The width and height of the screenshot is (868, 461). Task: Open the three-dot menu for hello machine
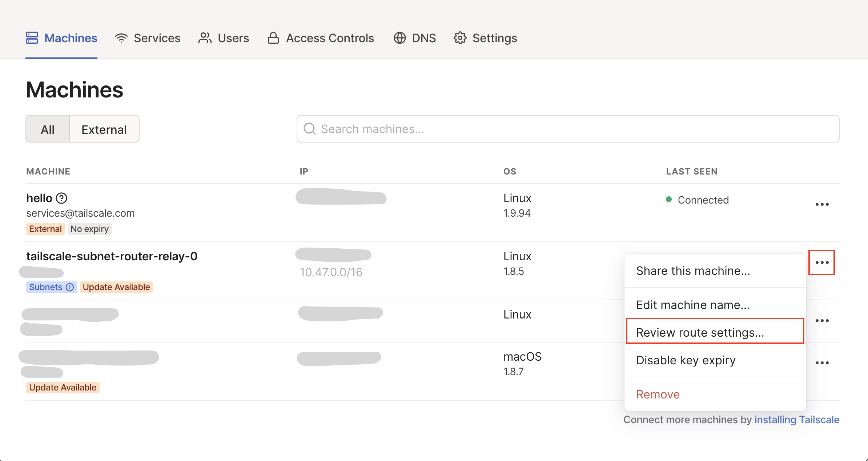(x=822, y=204)
